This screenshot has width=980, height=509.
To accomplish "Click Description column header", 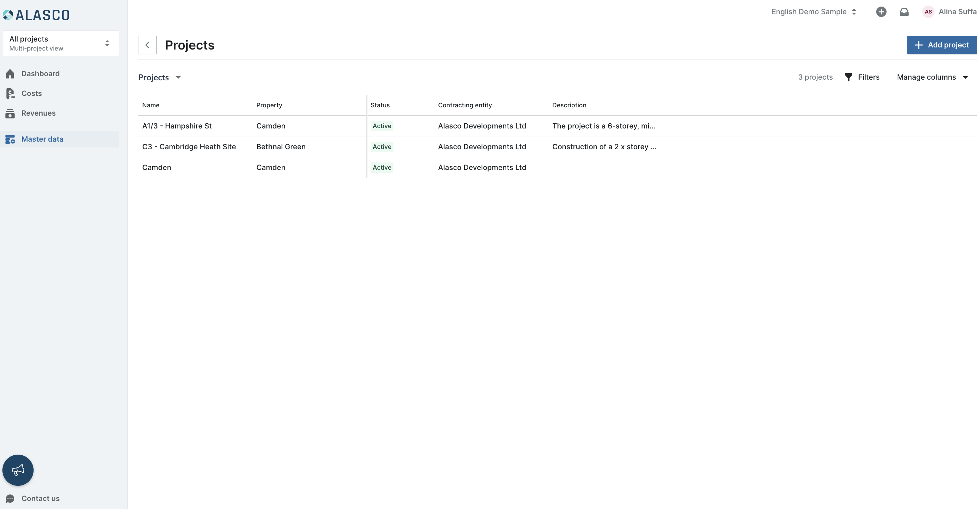I will point(569,105).
